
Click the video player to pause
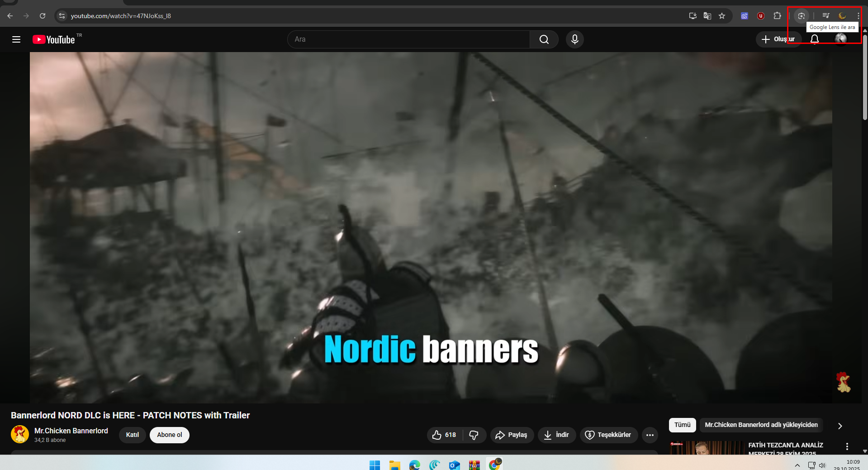click(x=431, y=227)
